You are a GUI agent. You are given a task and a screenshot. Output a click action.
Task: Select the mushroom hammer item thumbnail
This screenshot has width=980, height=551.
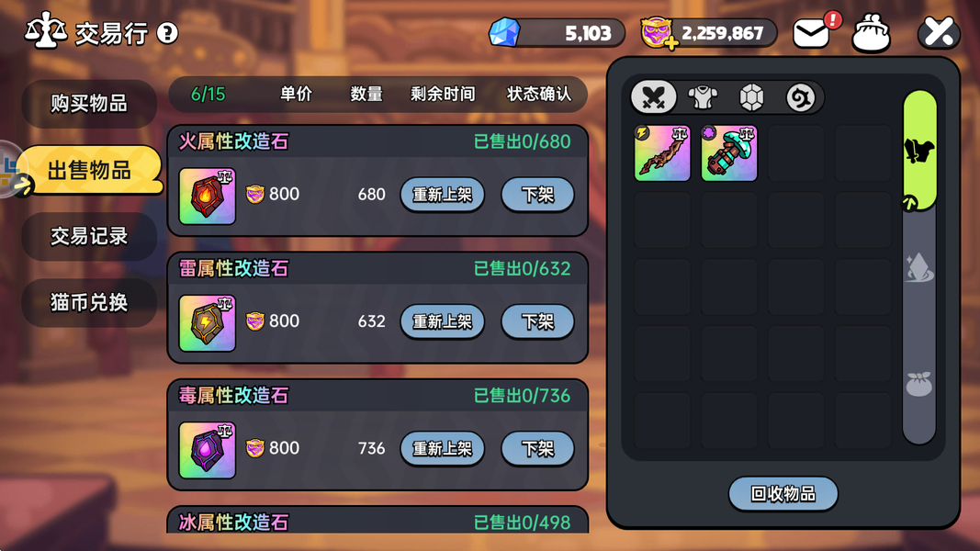point(729,153)
